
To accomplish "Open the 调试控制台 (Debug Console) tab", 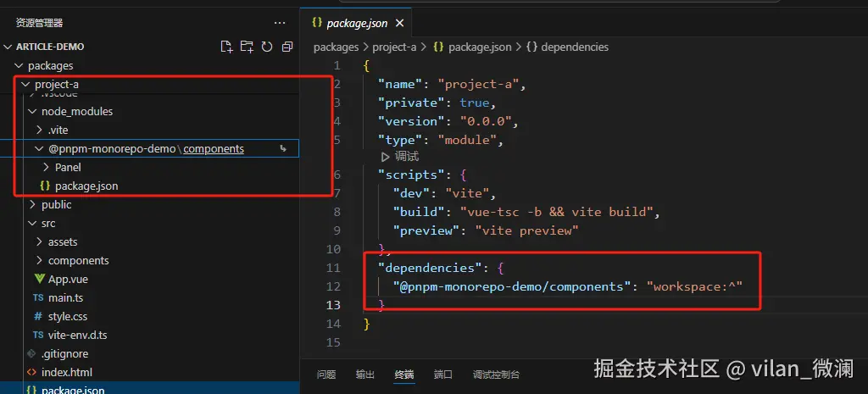I will pos(497,375).
